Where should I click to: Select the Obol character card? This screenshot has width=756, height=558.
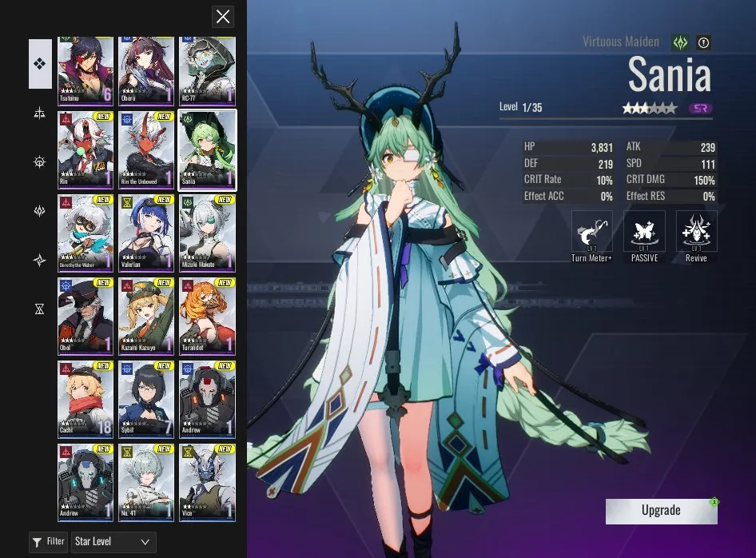tap(86, 317)
